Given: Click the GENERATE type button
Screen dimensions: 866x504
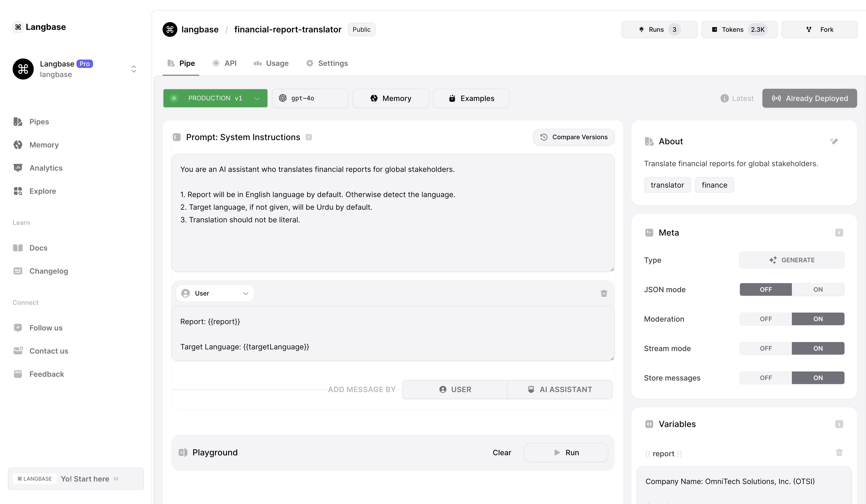Looking at the screenshot, I should tap(791, 260).
